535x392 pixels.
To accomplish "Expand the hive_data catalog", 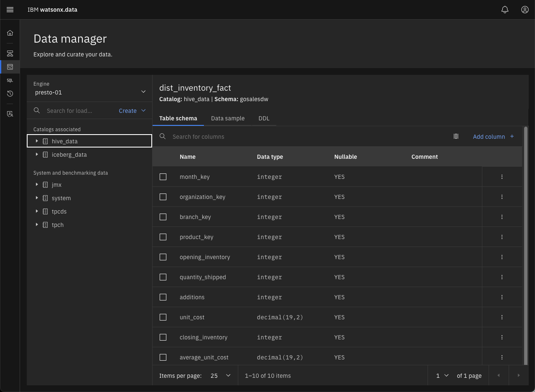I will [x=37, y=141].
